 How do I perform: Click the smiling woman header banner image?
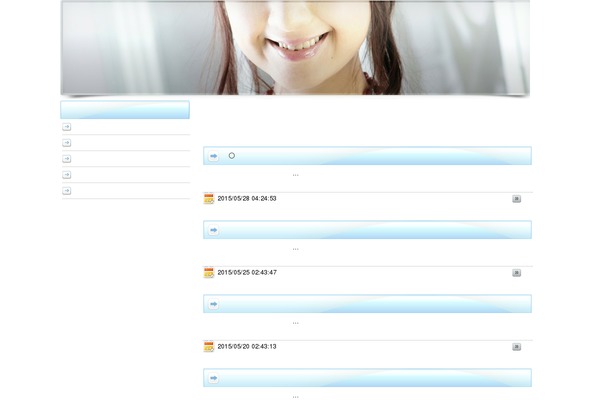click(295, 47)
